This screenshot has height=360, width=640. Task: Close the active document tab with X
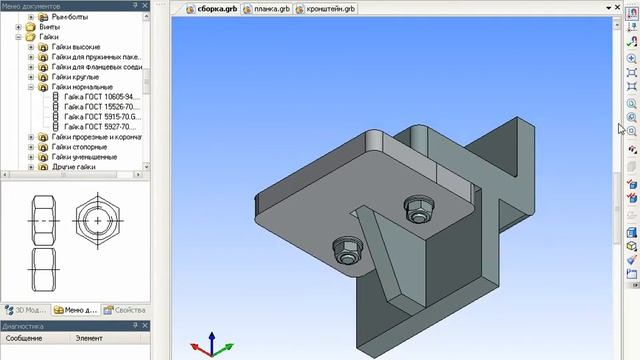(x=618, y=7)
